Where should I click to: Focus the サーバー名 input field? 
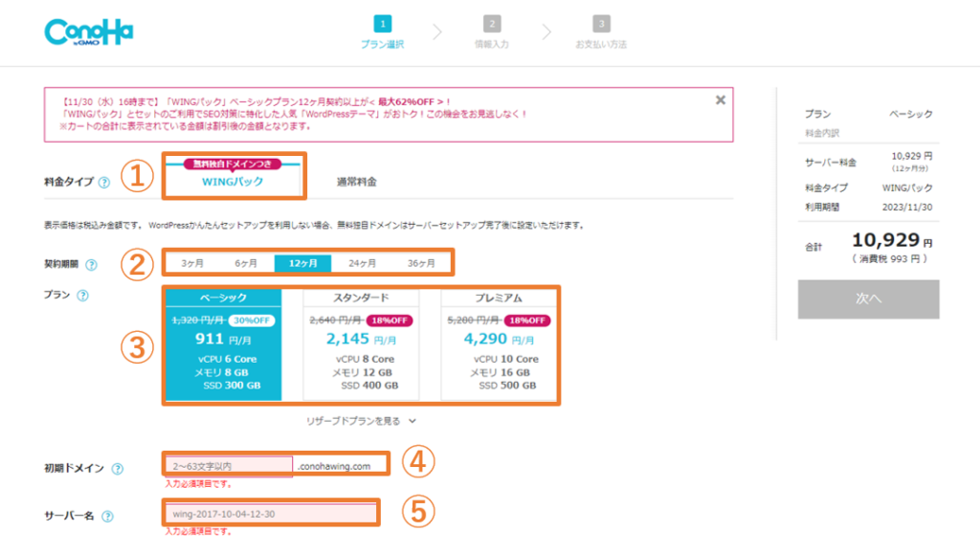[x=271, y=514]
